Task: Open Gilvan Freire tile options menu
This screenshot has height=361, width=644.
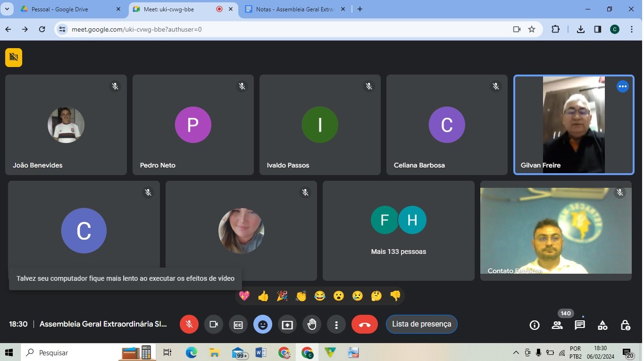Action: pos(623,86)
